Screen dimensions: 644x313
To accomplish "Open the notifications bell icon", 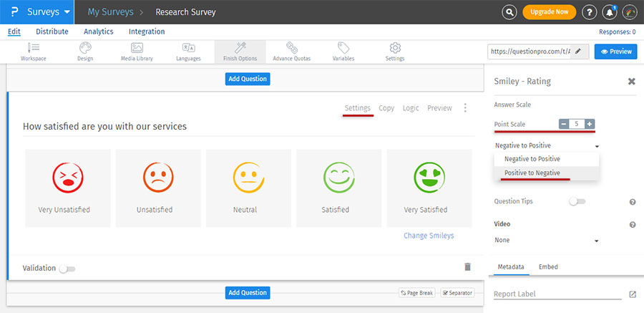I will tap(610, 12).
